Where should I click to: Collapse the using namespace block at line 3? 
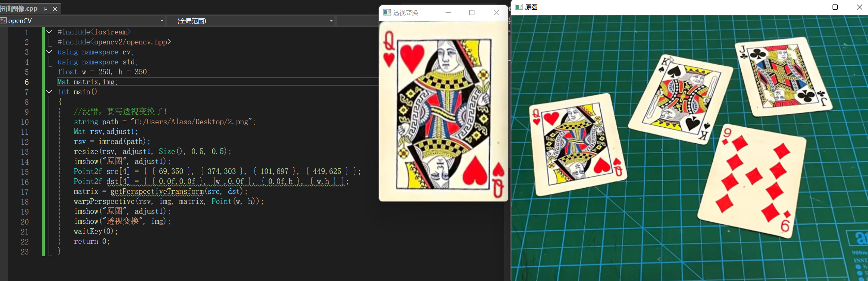point(49,52)
